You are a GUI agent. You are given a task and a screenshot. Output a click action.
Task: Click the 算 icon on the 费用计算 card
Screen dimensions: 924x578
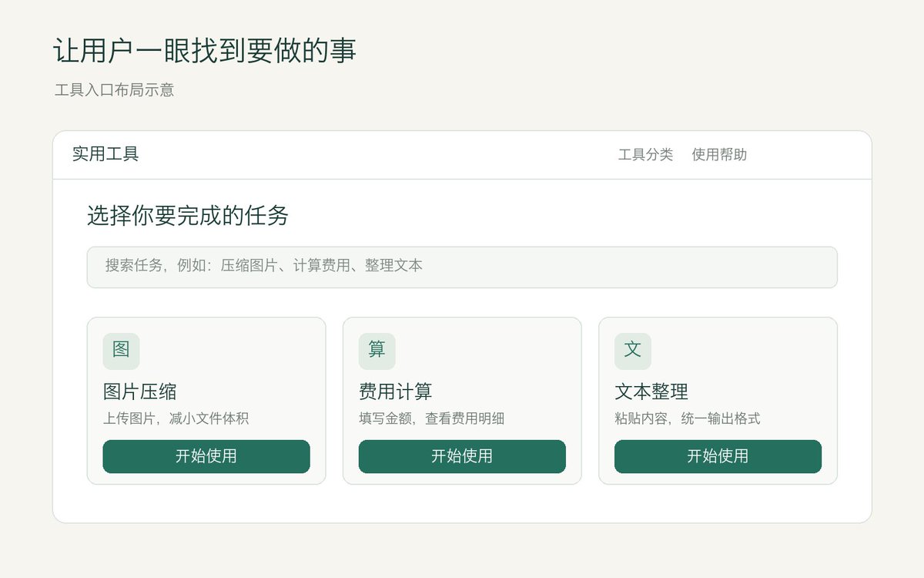click(x=377, y=351)
